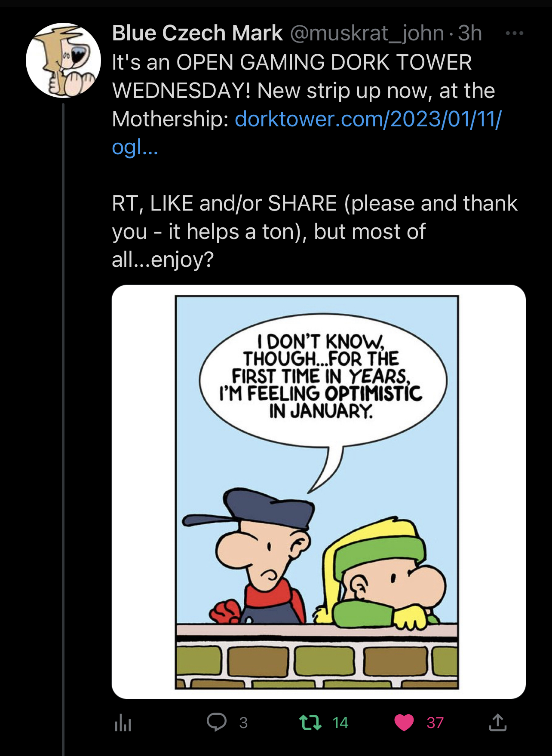Screen dimensions: 552x756
Task: Tap the 'RT, LIKE and/or SHARE' paragraph
Action: (x=314, y=231)
